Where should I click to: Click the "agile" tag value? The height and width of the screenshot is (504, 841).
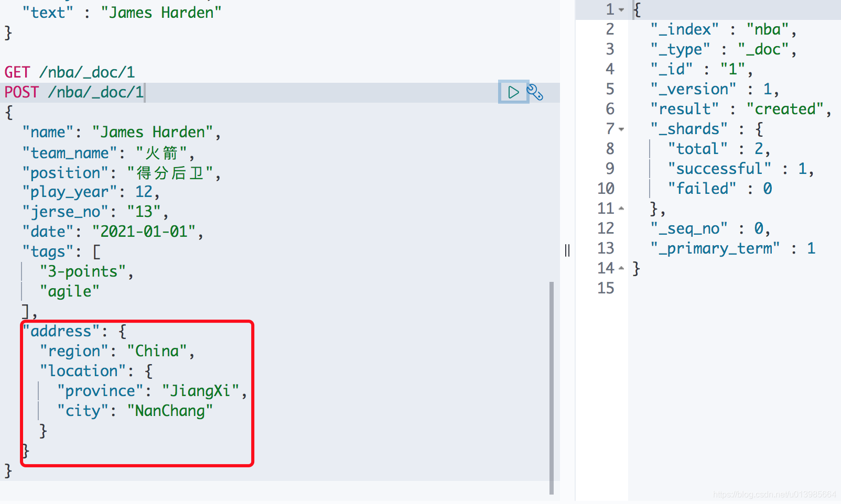tap(69, 291)
